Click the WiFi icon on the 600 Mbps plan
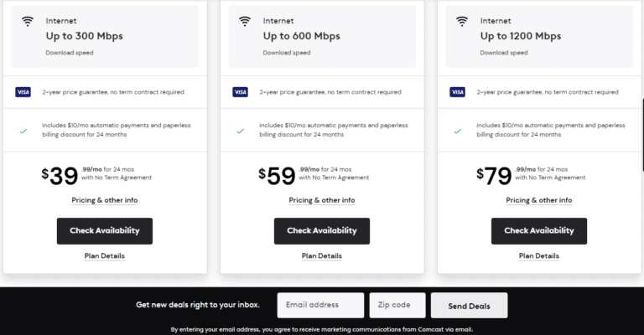Screen dimensions: 644x335 [x=245, y=21]
